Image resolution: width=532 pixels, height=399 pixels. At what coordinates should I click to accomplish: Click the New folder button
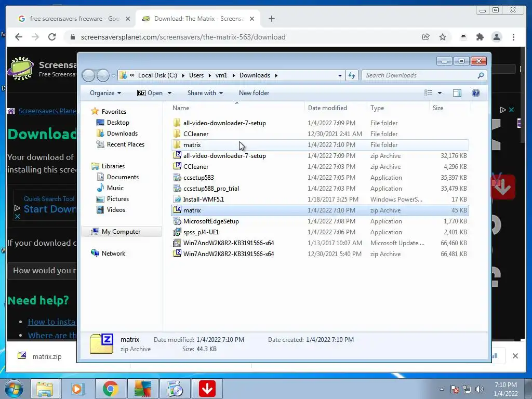pos(254,93)
